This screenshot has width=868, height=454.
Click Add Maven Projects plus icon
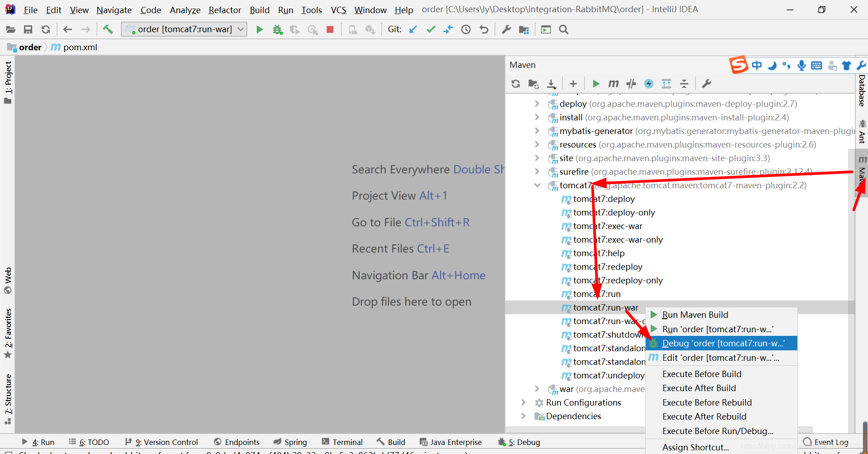tap(573, 84)
